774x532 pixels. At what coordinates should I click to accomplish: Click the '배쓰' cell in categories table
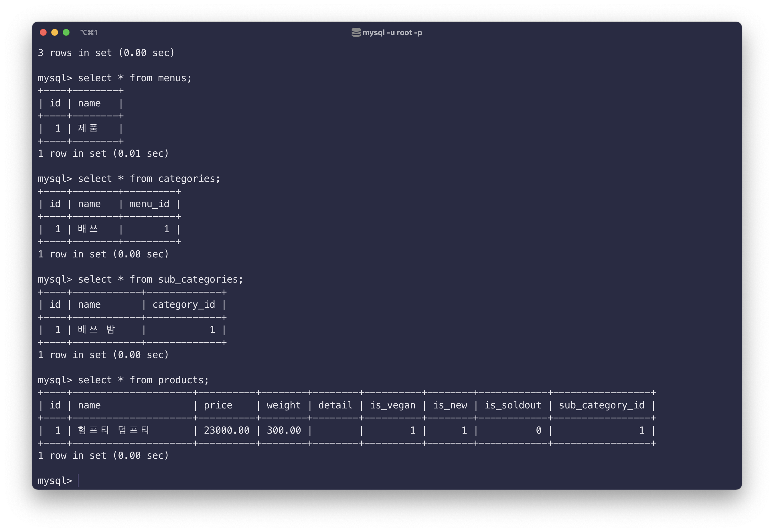point(88,229)
